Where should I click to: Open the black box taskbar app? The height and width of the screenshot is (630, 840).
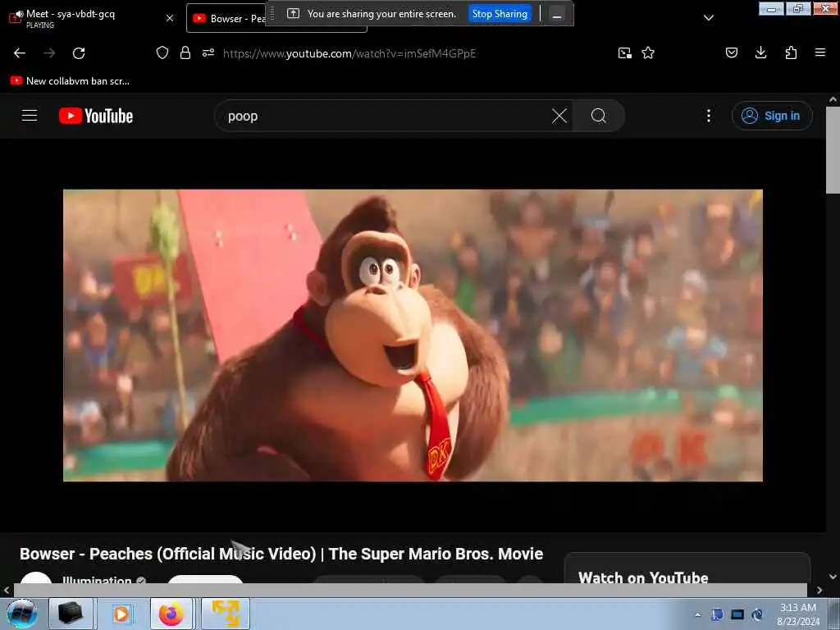(71, 614)
